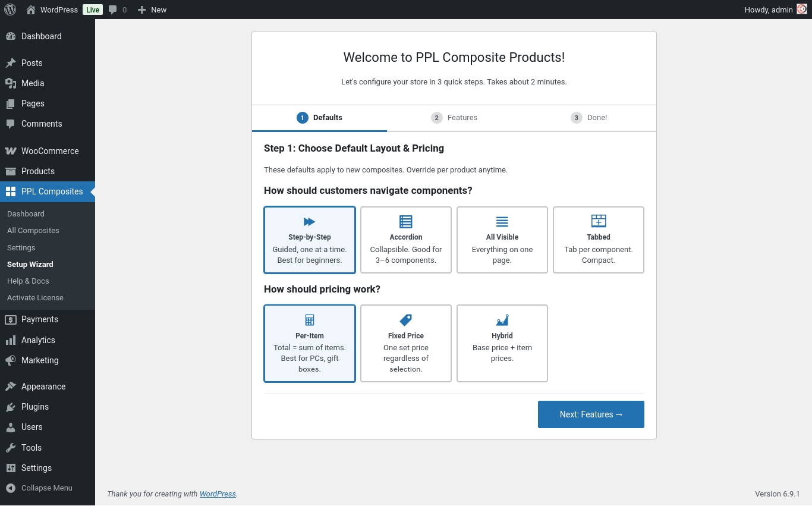This screenshot has width=812, height=506.
Task: Click the admin avatar icon
Action: click(x=802, y=10)
